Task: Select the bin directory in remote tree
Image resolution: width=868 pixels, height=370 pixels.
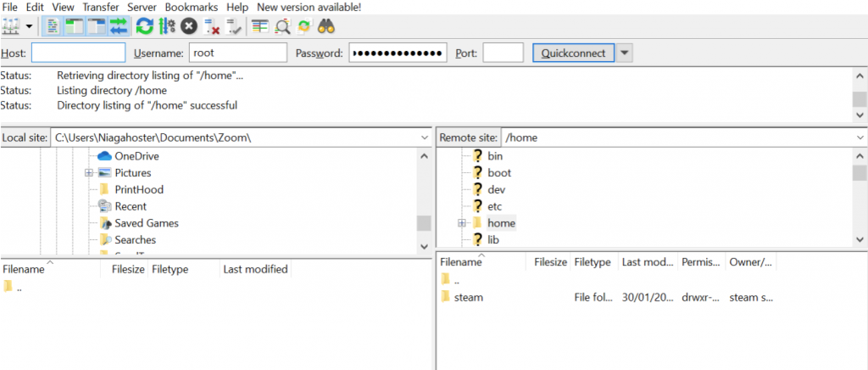Action: pos(495,156)
